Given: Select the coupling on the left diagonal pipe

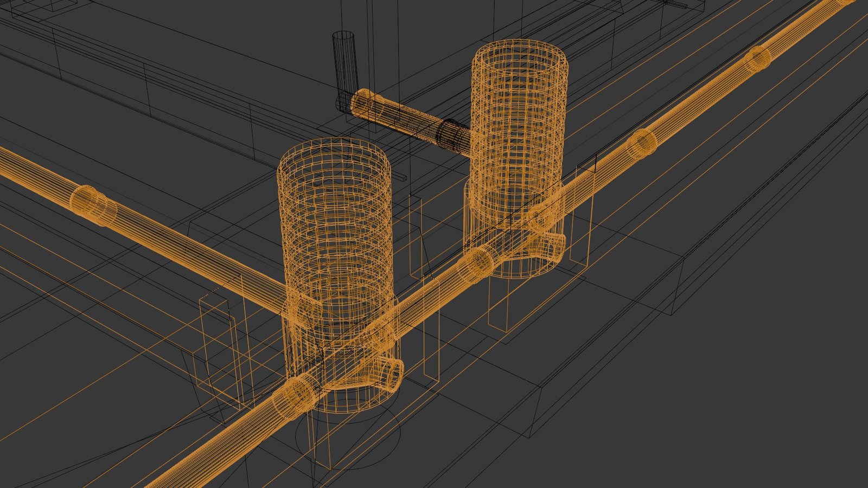Looking at the screenshot, I should [x=93, y=204].
